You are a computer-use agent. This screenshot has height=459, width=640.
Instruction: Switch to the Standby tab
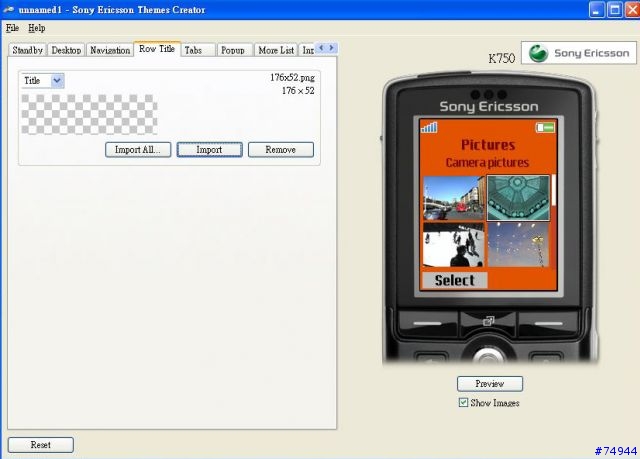coord(27,50)
